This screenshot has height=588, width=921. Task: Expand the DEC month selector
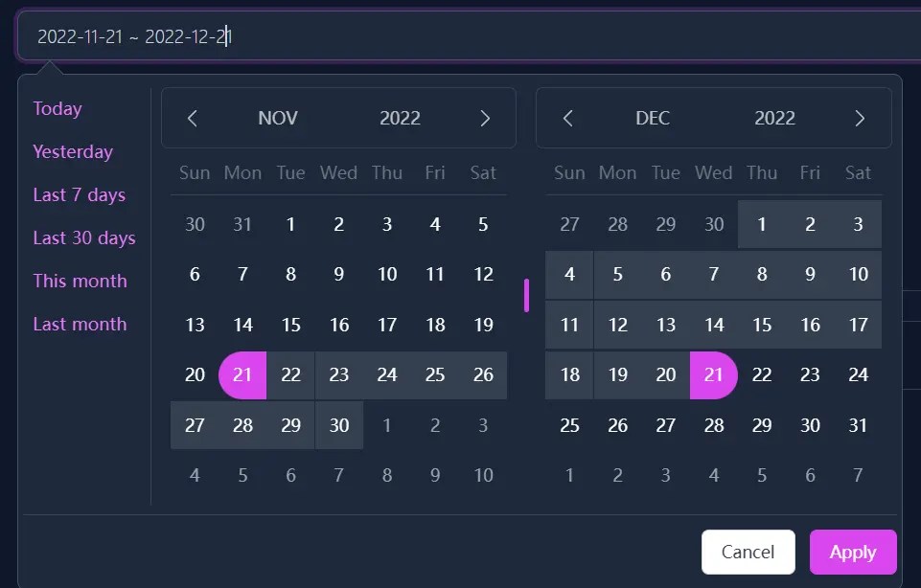click(x=652, y=118)
